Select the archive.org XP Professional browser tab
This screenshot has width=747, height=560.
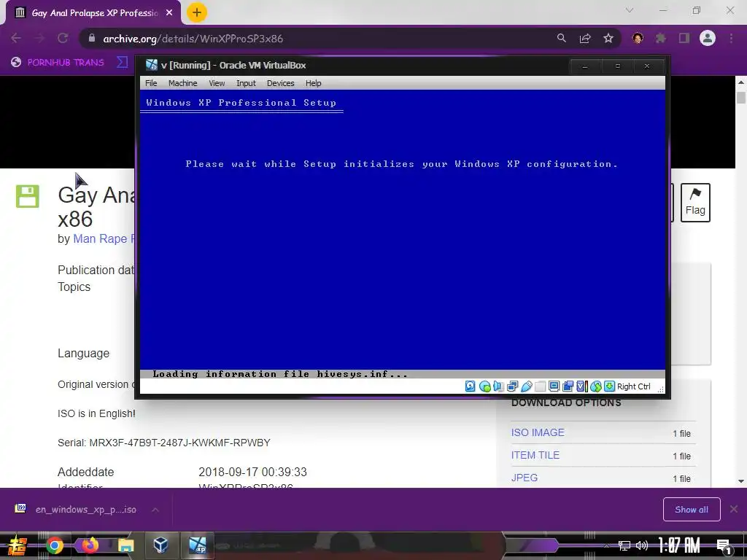click(x=93, y=13)
